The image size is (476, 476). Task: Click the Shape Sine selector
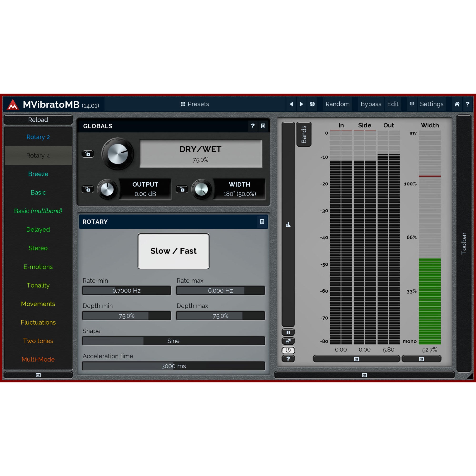pyautogui.click(x=174, y=341)
